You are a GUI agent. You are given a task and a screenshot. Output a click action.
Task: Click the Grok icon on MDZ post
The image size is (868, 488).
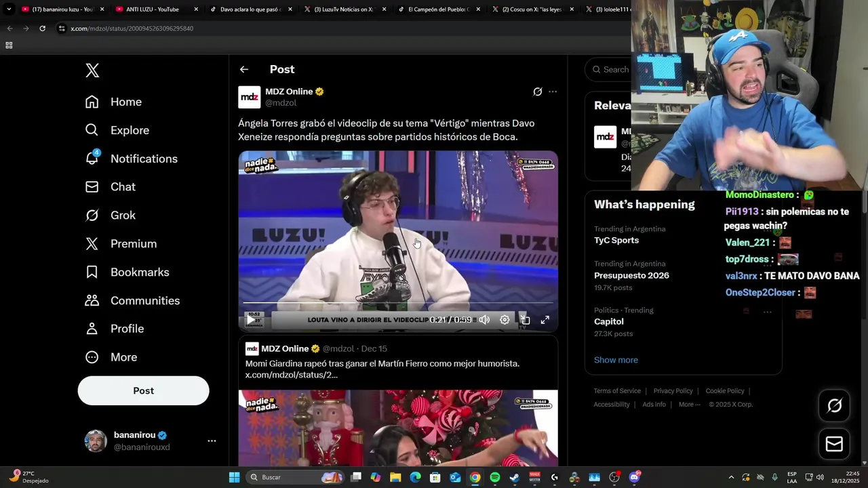[x=538, y=91]
